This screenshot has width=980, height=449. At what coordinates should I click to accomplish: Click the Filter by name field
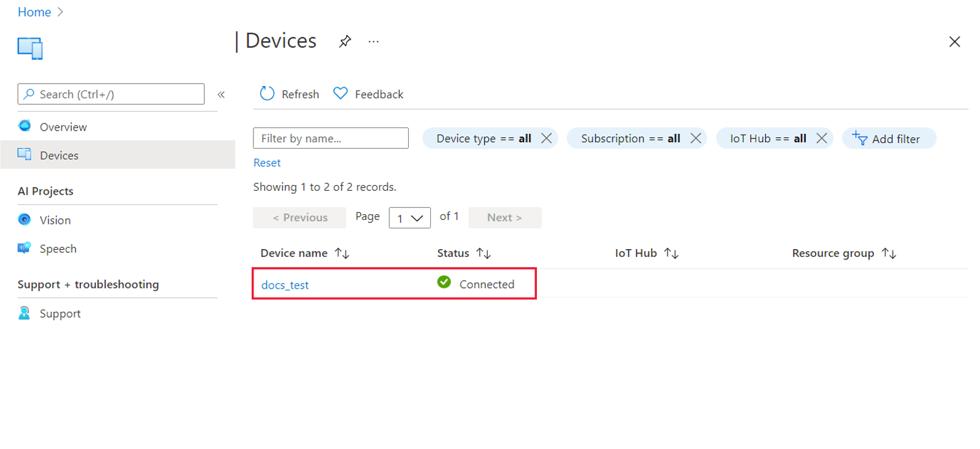point(331,138)
